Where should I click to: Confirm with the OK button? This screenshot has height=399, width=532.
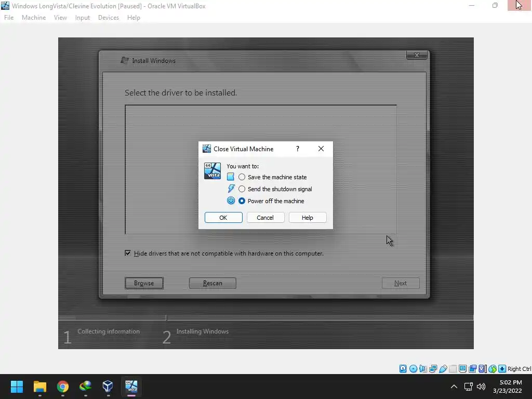coord(223,218)
